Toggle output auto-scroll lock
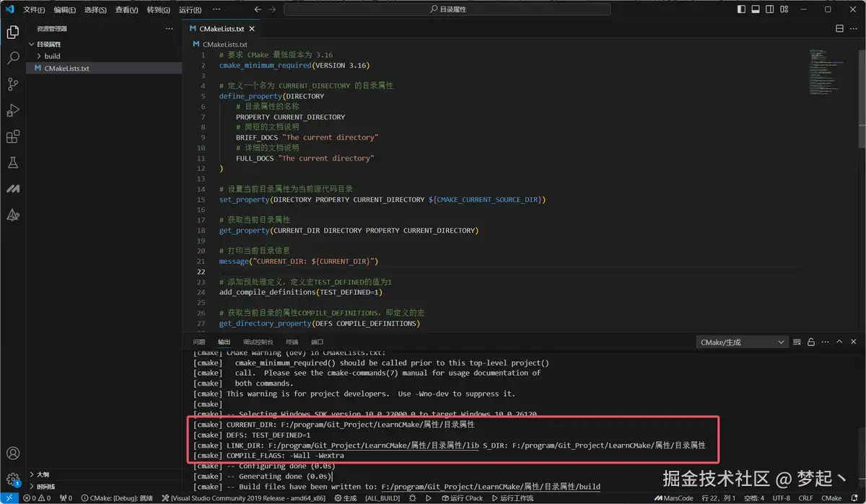Screen dimensions: 866x504 tap(812, 342)
